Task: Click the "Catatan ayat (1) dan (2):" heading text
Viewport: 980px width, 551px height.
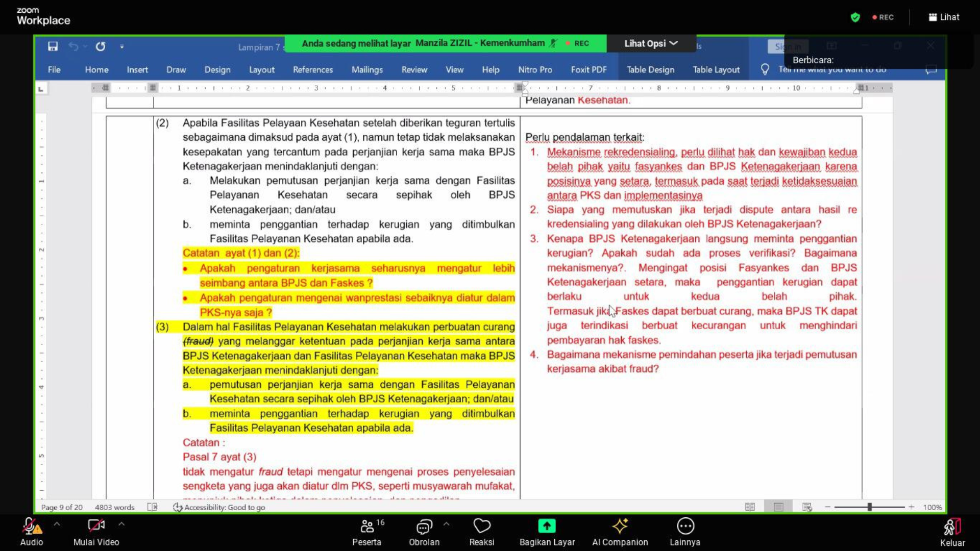Action: tap(241, 253)
